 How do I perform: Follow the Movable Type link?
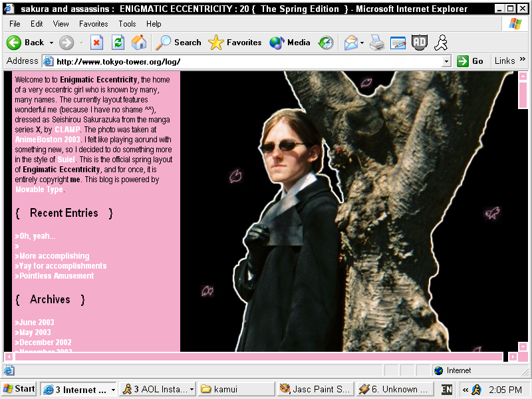coord(39,190)
